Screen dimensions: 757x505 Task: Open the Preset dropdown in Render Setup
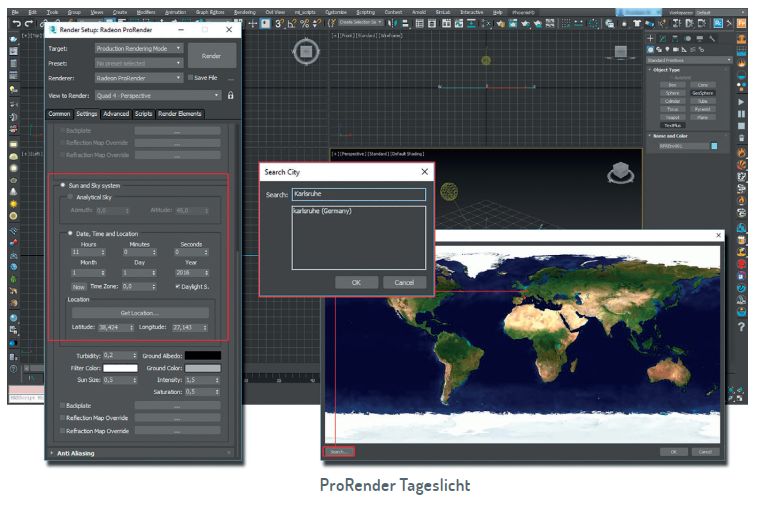pos(139,63)
